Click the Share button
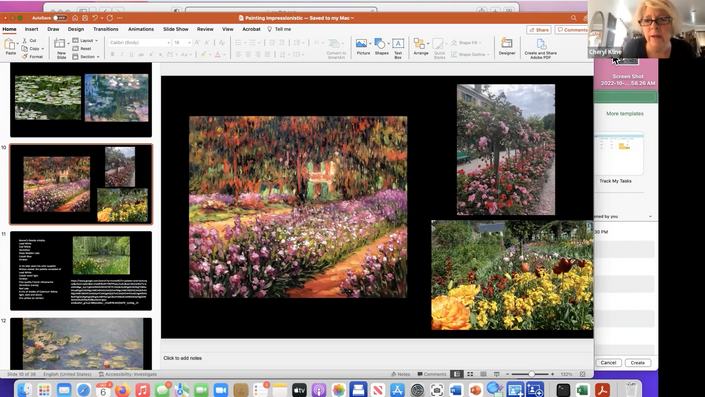This screenshot has height=397, width=705. coord(539,30)
